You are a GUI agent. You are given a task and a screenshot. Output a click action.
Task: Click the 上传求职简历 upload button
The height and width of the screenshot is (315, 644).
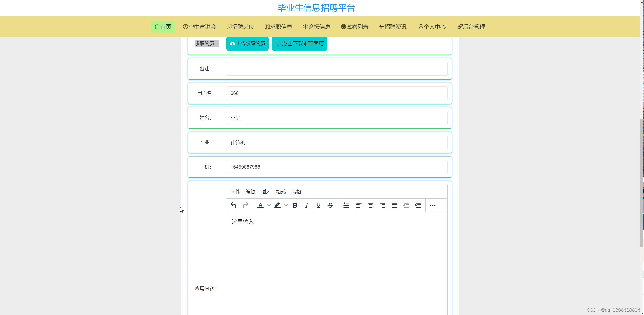[x=247, y=43]
